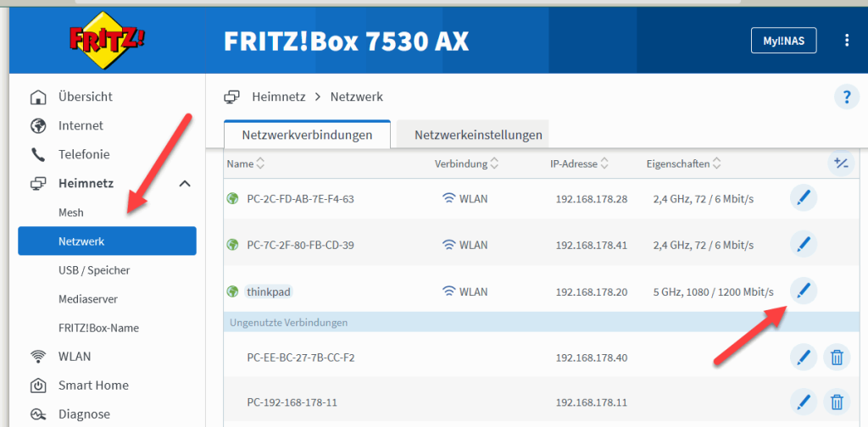The height and width of the screenshot is (427, 868).
Task: Delete the PC-192-168-178-11 unused connection
Action: point(836,402)
